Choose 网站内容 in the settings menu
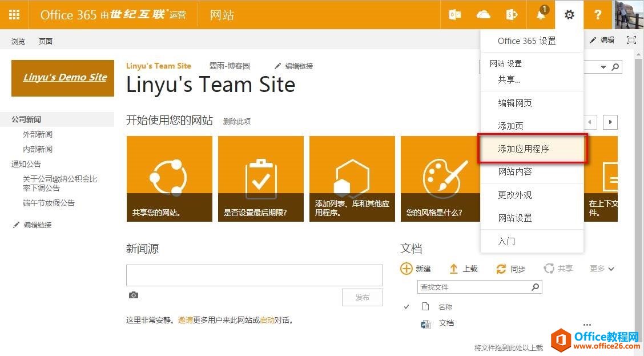The image size is (644, 356). point(514,171)
